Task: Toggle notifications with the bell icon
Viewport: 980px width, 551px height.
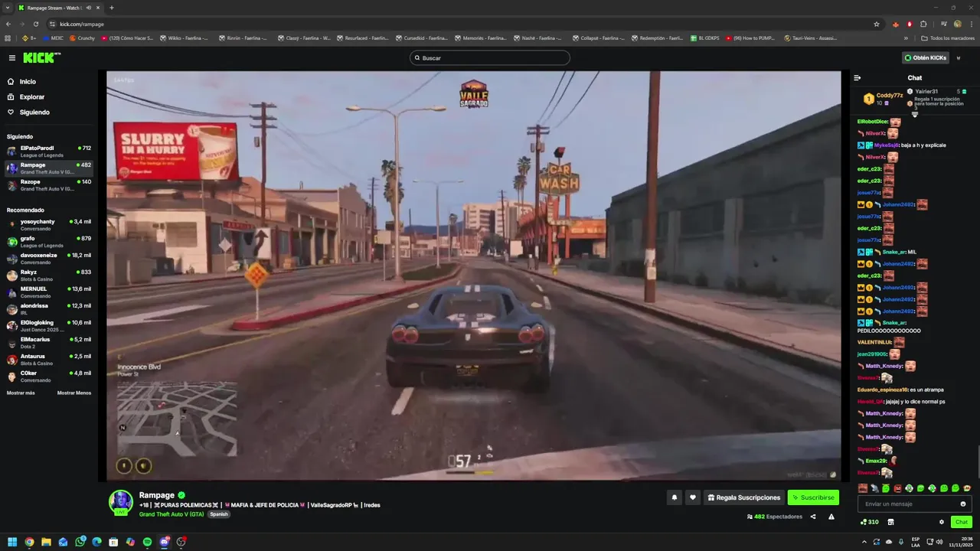Action: [x=675, y=497]
